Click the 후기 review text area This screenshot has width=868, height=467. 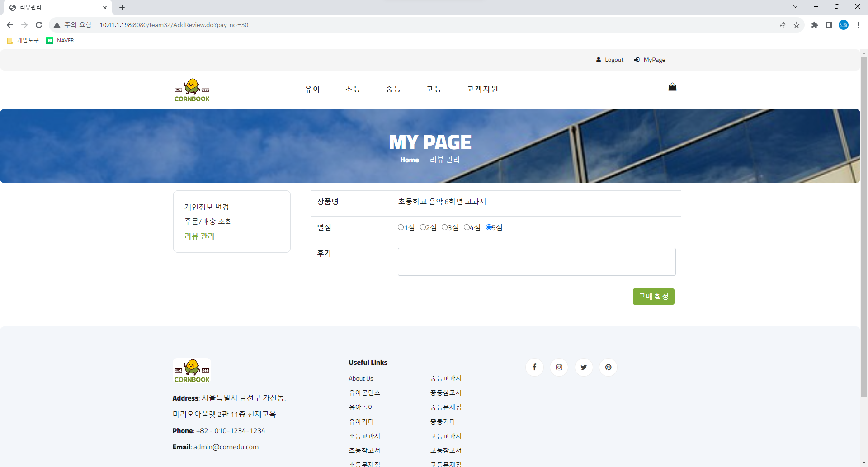pos(537,262)
